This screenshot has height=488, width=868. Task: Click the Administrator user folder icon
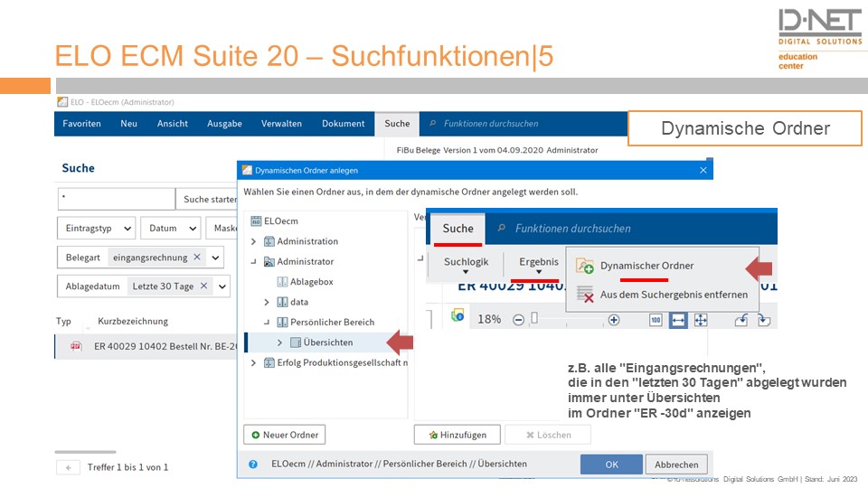(x=269, y=261)
